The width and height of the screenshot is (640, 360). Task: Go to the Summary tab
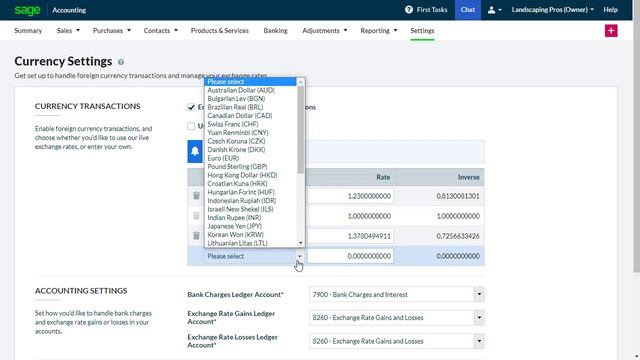click(x=28, y=31)
